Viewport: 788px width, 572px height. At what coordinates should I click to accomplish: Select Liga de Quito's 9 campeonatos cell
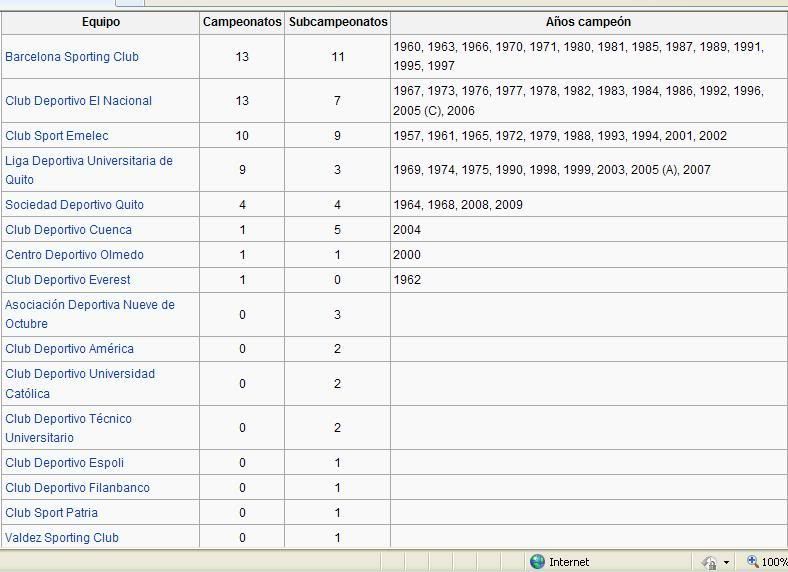point(242,170)
